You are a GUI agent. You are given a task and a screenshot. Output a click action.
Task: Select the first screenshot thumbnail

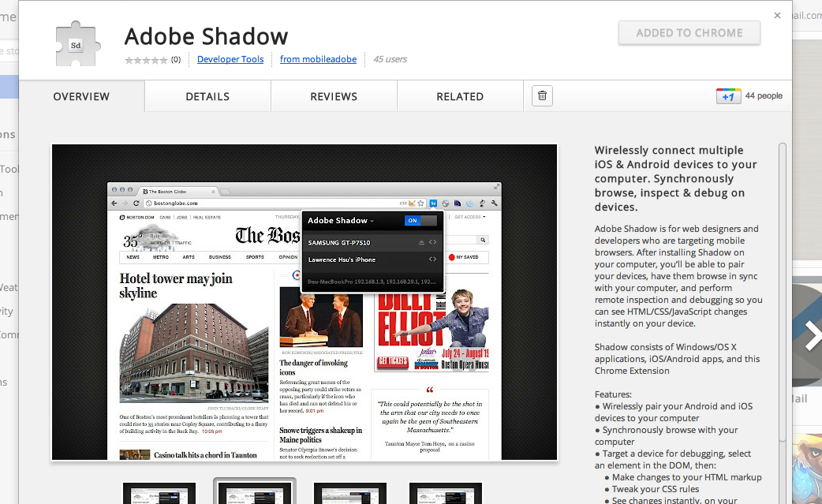coord(159,493)
